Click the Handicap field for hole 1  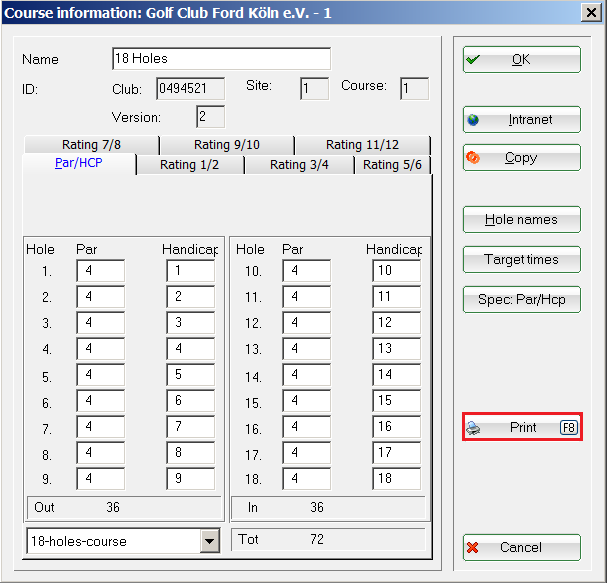(190, 271)
